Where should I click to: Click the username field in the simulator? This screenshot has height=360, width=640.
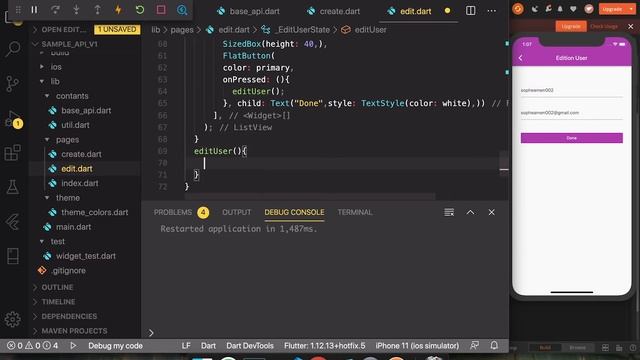571,90
